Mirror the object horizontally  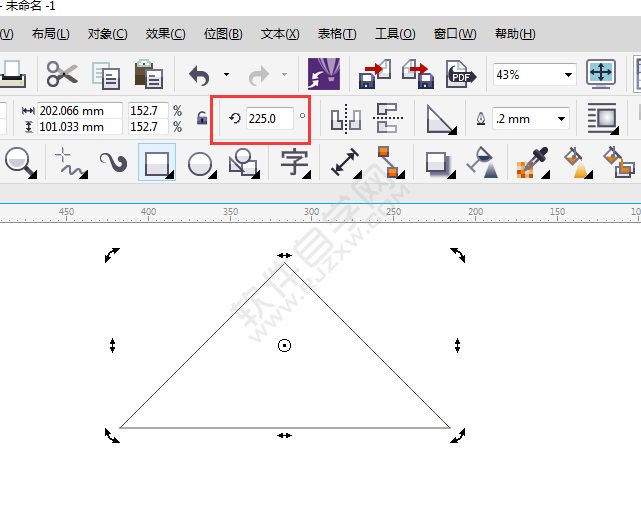[346, 119]
